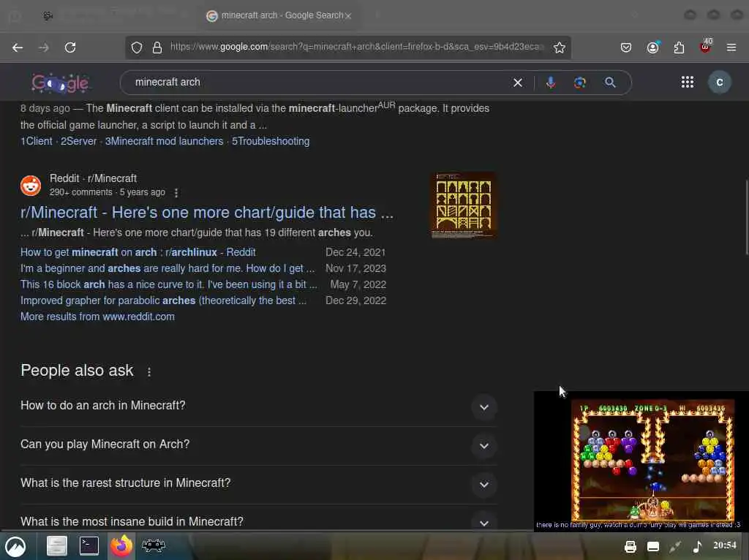This screenshot has height=560, width=749.
Task: Click the arches chart thumbnail image
Action: [x=463, y=205]
